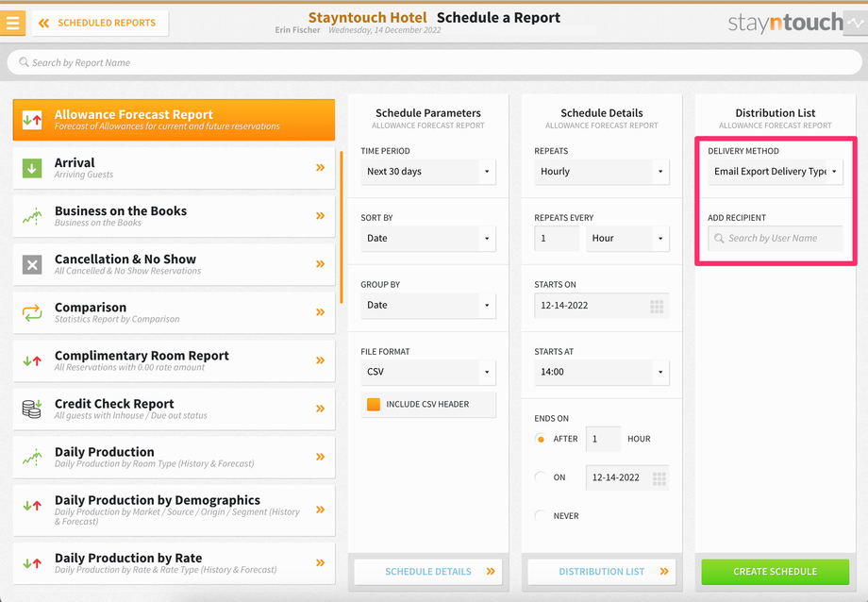This screenshot has width=868, height=602.
Task: Click the Daily Production chart icon
Action: pyautogui.click(x=32, y=457)
